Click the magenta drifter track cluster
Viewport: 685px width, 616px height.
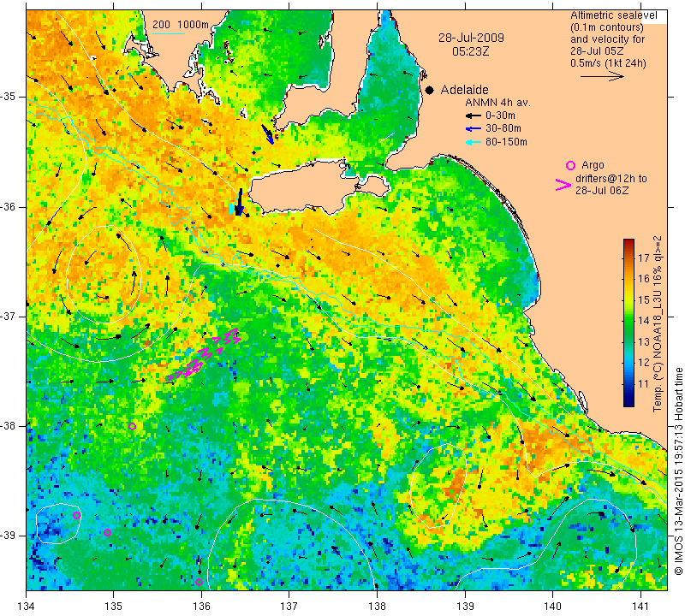pyautogui.click(x=204, y=353)
